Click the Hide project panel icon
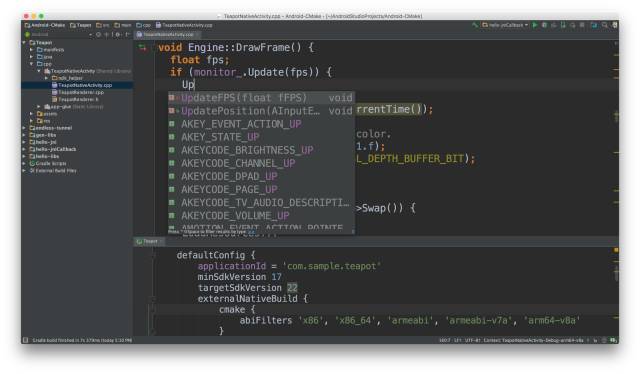The width and height of the screenshot is (640, 374). pos(127,35)
